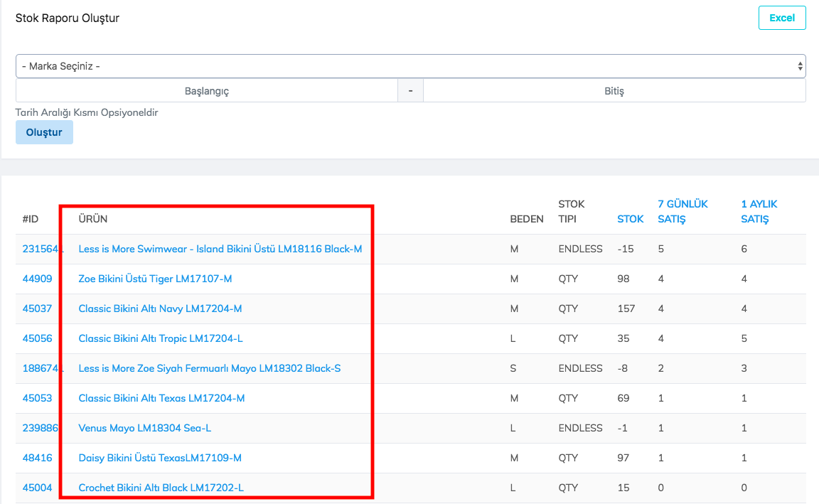Open Zoe Siyah Fermuarlı Mayo product

(209, 368)
